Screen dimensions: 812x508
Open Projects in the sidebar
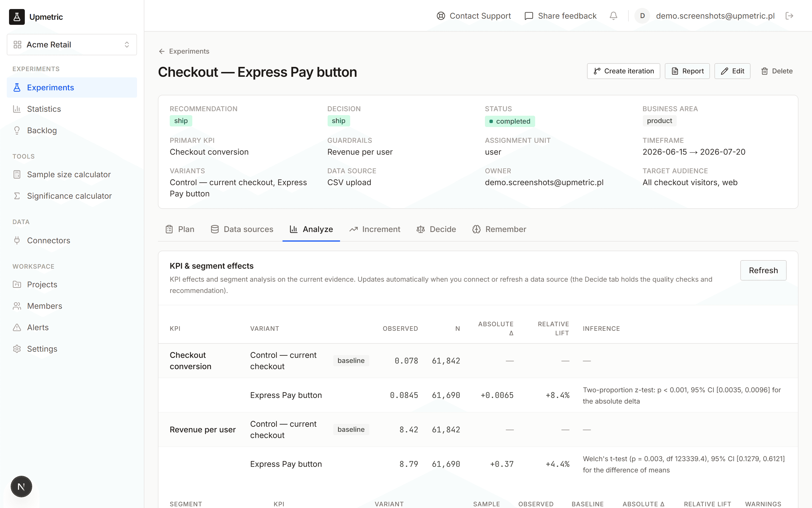(x=72, y=284)
